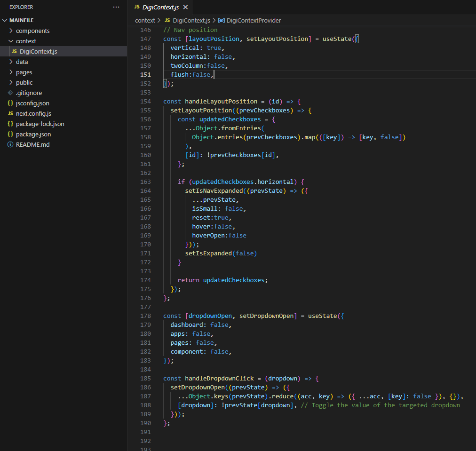476x451 pixels.
Task: Close the DigiContext.js editor tab
Action: tap(185, 8)
